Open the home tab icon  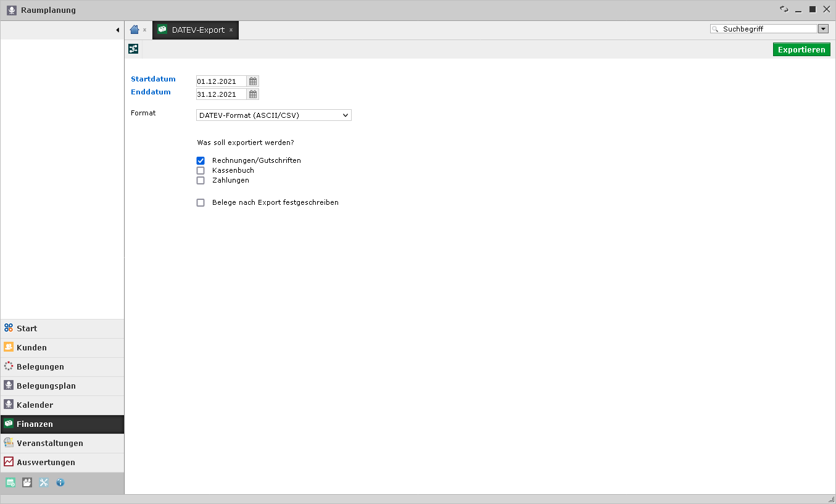pos(135,30)
